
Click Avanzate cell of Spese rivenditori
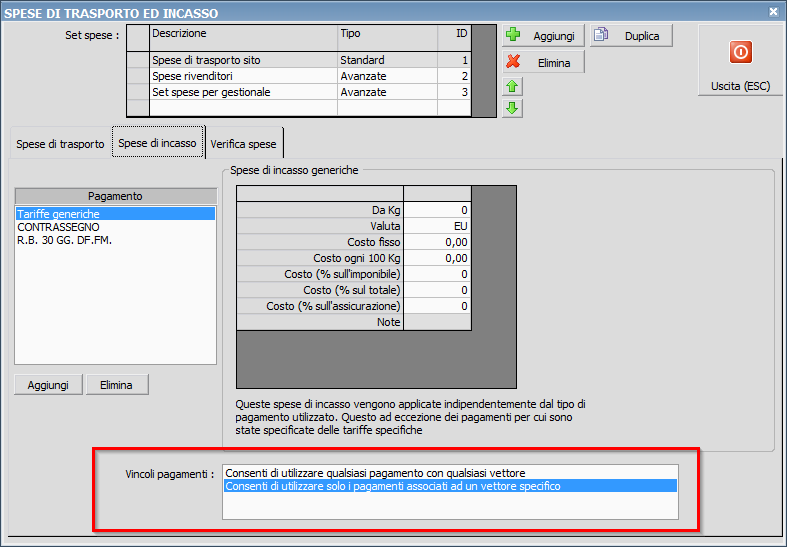tap(387, 76)
